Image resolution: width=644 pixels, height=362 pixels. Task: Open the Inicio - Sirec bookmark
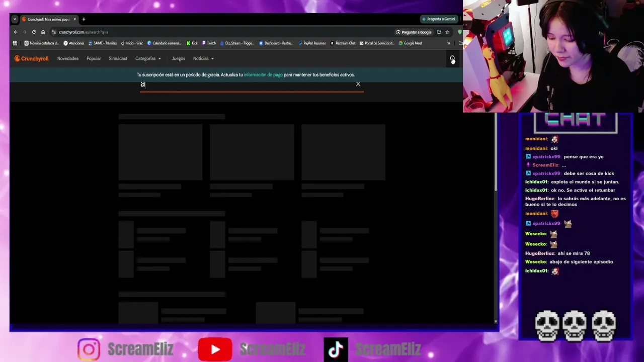132,43
